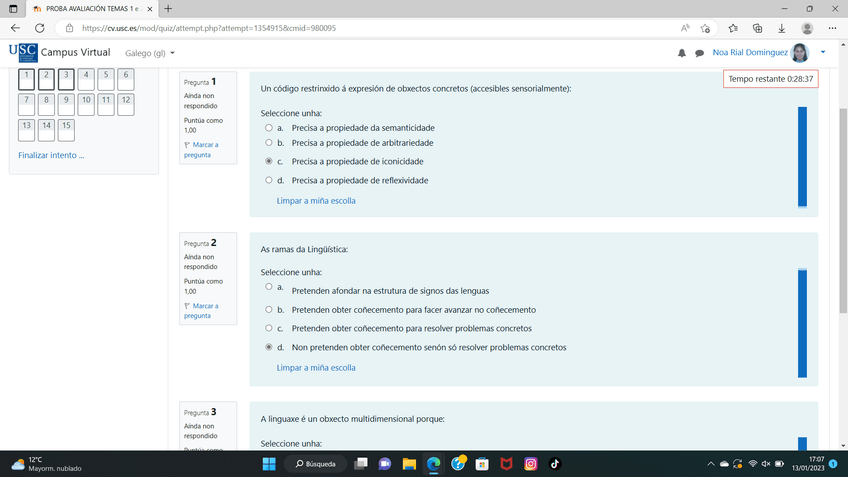This screenshot has height=477, width=848.
Task: Open McAfee from taskbar
Action: 506,464
